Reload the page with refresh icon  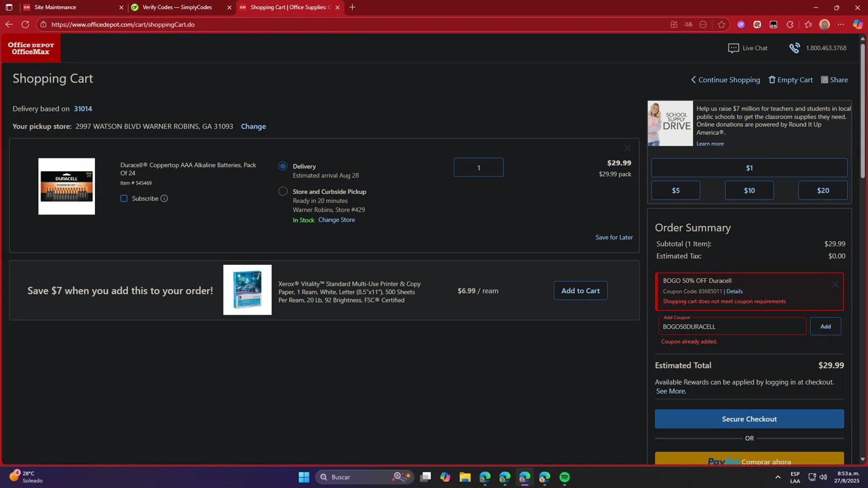[25, 24]
